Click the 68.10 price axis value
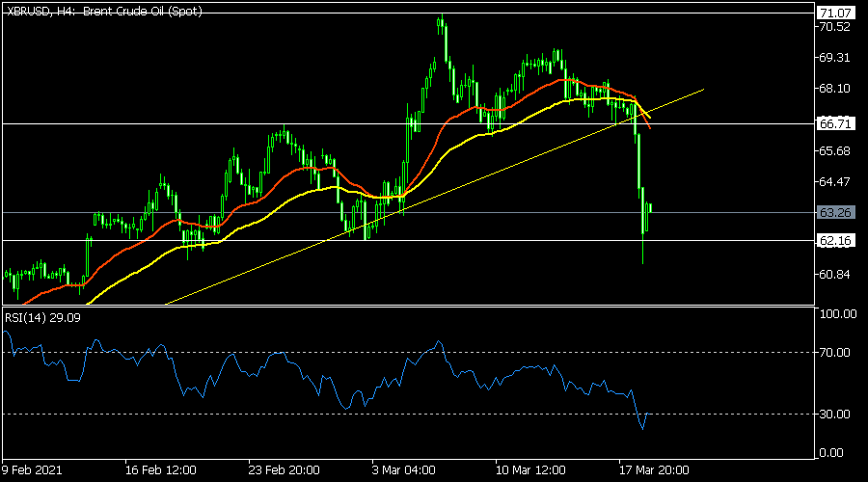 tap(835, 89)
